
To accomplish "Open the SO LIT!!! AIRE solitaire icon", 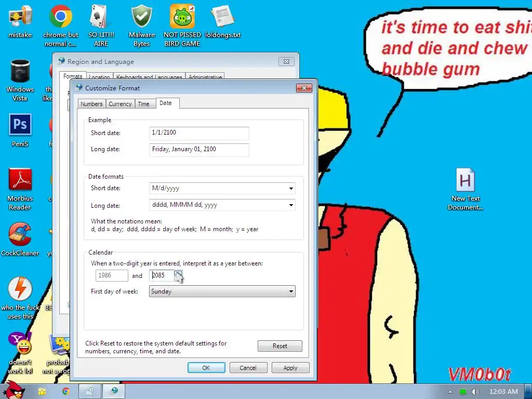I will tap(101, 26).
